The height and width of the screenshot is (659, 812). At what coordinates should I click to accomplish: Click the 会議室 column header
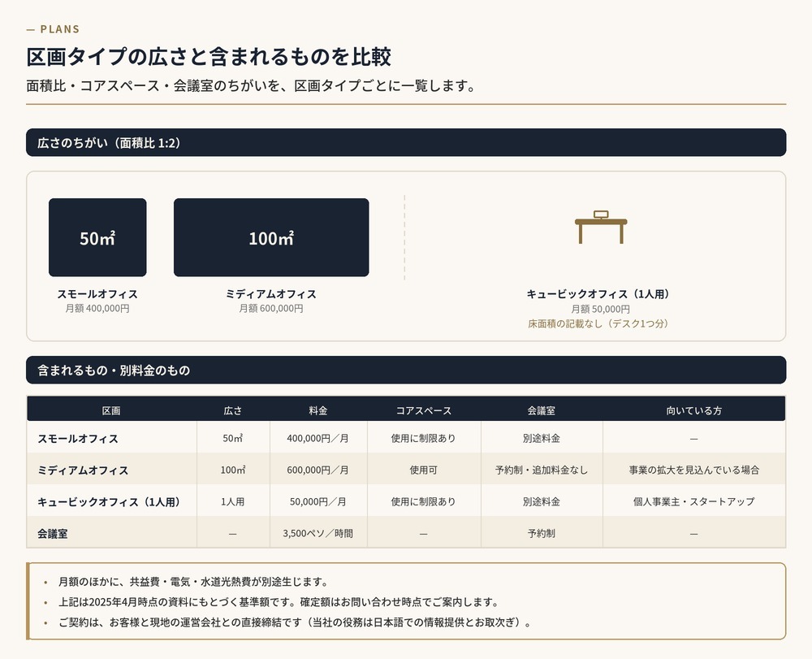click(x=542, y=410)
